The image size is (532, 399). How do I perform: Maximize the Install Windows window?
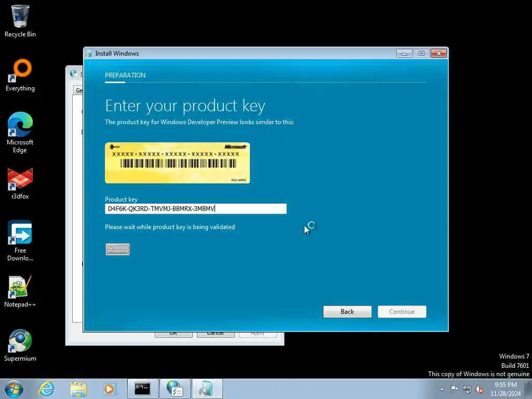(421, 54)
